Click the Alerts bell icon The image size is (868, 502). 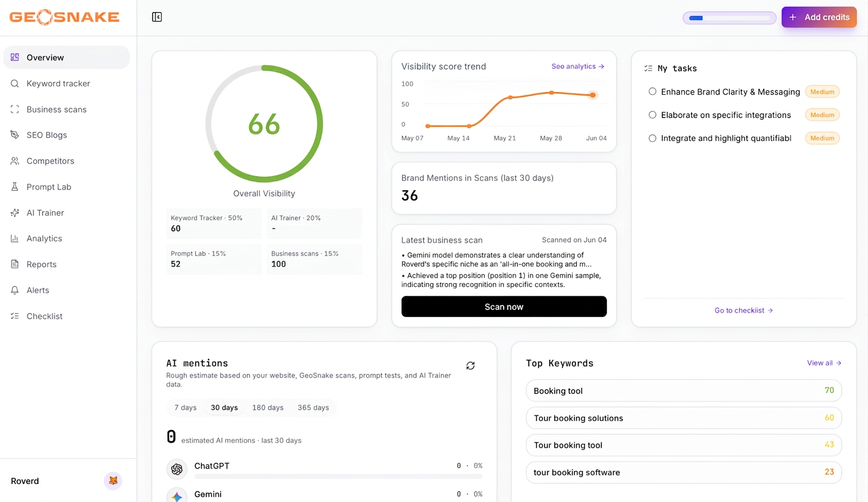click(15, 290)
